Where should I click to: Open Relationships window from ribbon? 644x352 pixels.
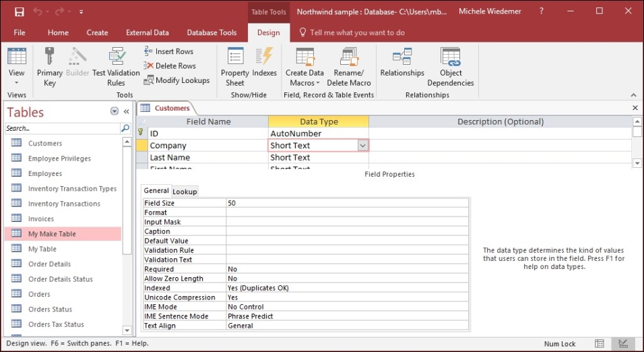point(402,63)
